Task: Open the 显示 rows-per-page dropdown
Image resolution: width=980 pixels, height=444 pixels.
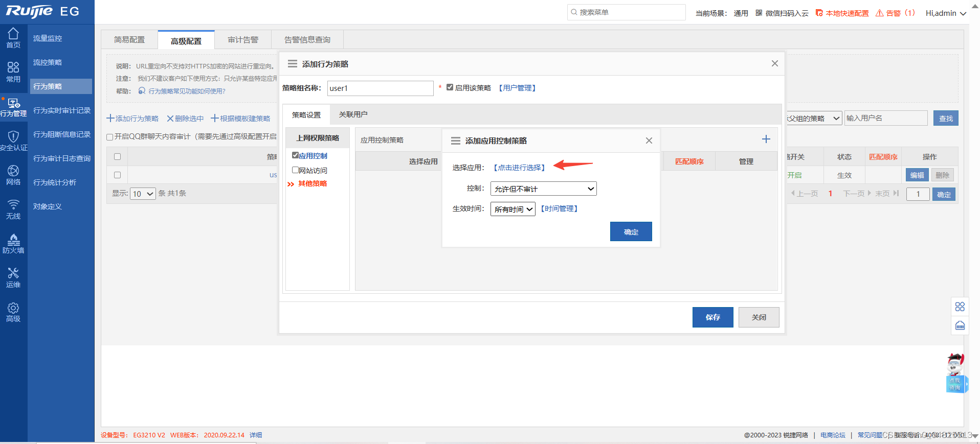Action: point(143,194)
